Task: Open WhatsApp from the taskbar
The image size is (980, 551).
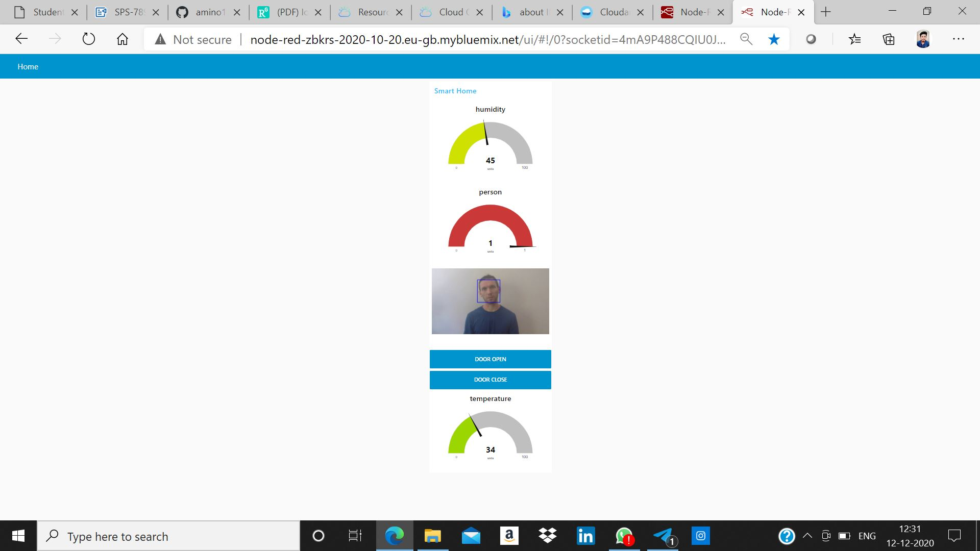Action: click(624, 536)
